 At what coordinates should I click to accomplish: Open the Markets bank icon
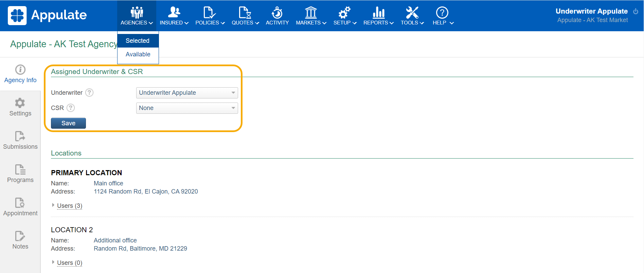tap(311, 13)
